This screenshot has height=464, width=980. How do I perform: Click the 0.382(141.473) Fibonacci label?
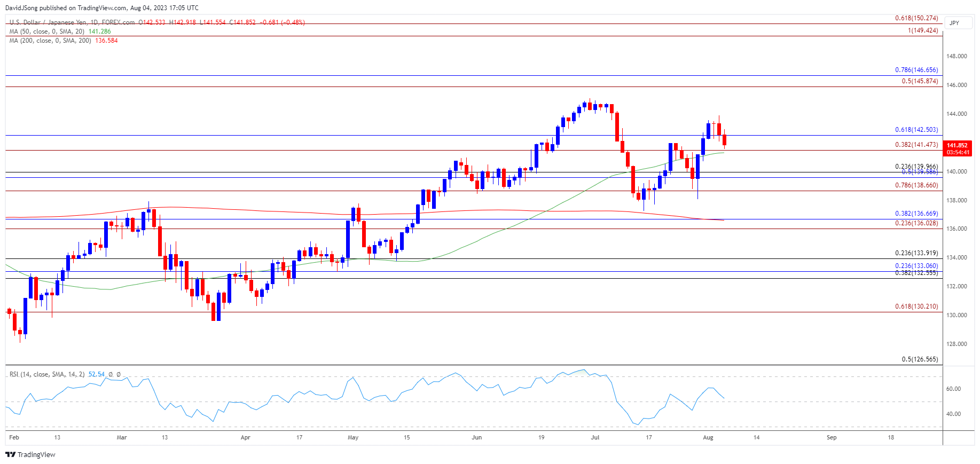pyautogui.click(x=916, y=145)
